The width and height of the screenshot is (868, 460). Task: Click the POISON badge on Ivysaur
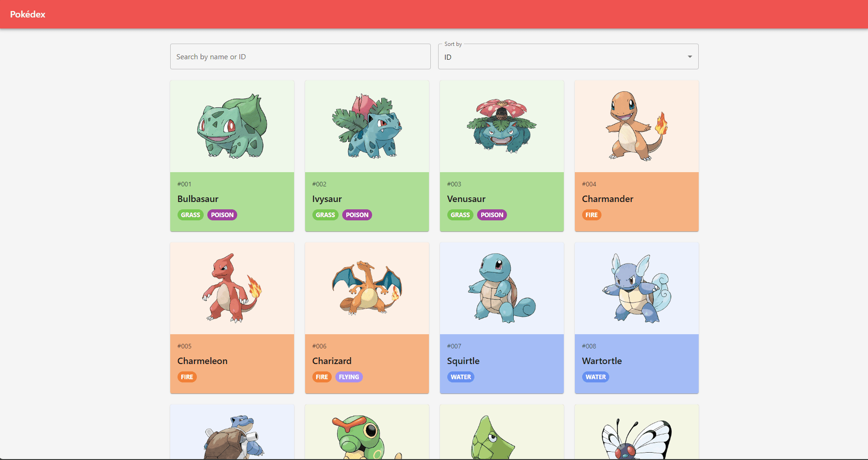[357, 214]
